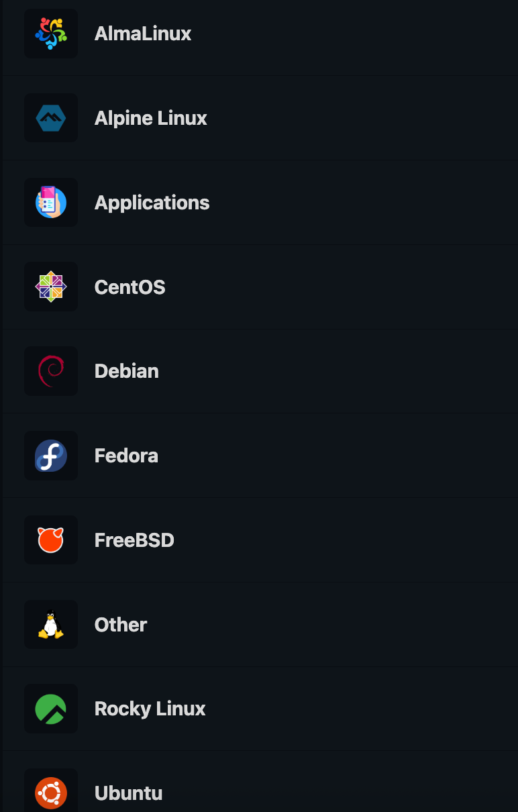
Task: Pick the Tux penguin icon
Action: [51, 625]
